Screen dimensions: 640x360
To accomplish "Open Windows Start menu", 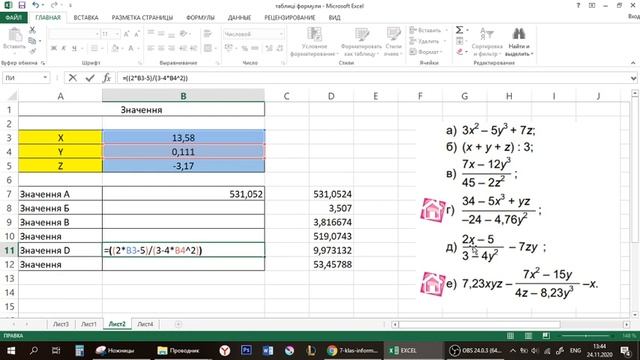I will 11,350.
